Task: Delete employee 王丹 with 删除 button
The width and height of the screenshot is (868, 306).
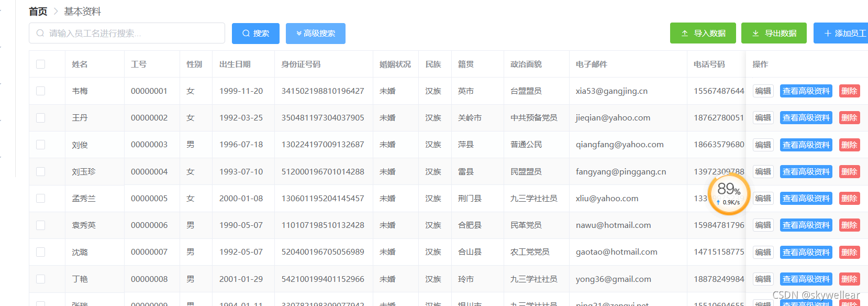Action: [x=849, y=118]
